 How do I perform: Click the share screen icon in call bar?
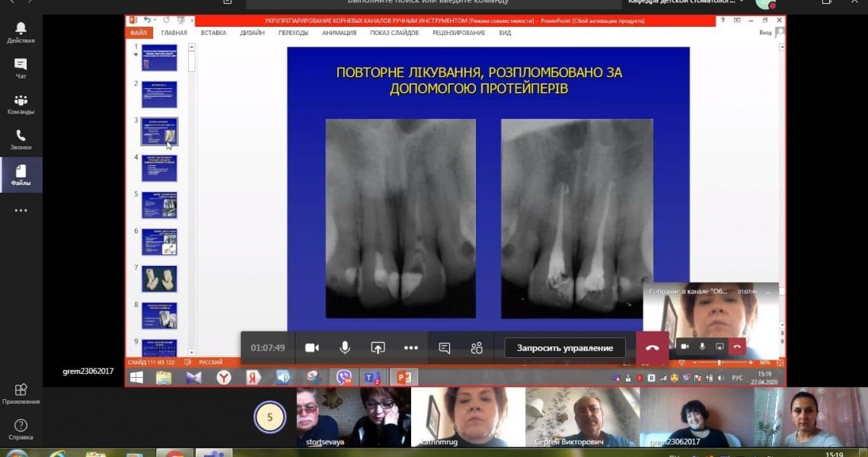(x=378, y=348)
